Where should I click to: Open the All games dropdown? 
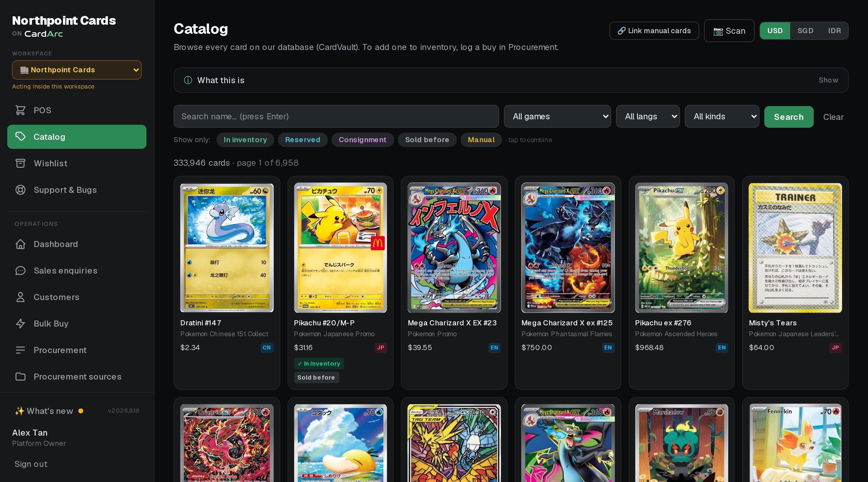click(557, 116)
